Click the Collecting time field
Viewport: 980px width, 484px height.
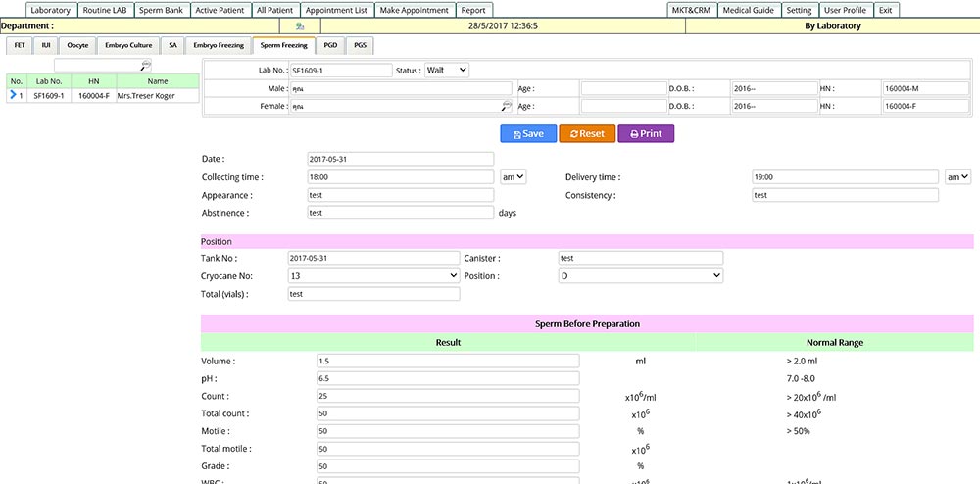click(401, 177)
